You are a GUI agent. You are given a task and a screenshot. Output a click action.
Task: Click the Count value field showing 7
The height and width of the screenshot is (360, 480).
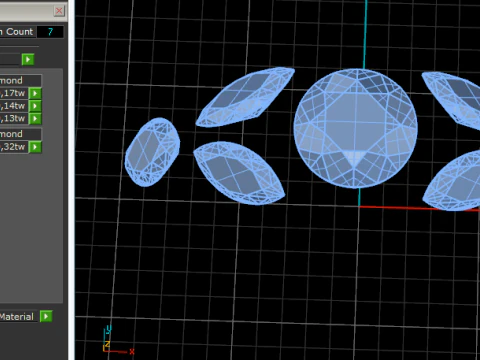(50, 32)
